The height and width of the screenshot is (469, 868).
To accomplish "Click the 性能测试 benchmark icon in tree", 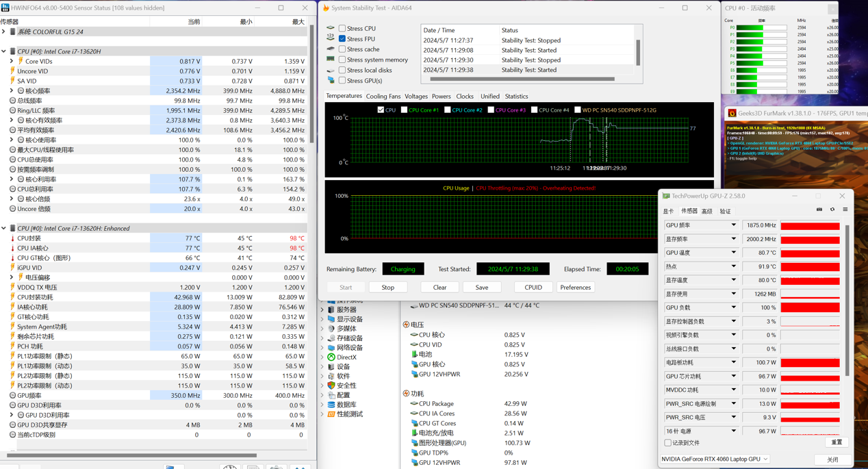I will click(x=331, y=414).
